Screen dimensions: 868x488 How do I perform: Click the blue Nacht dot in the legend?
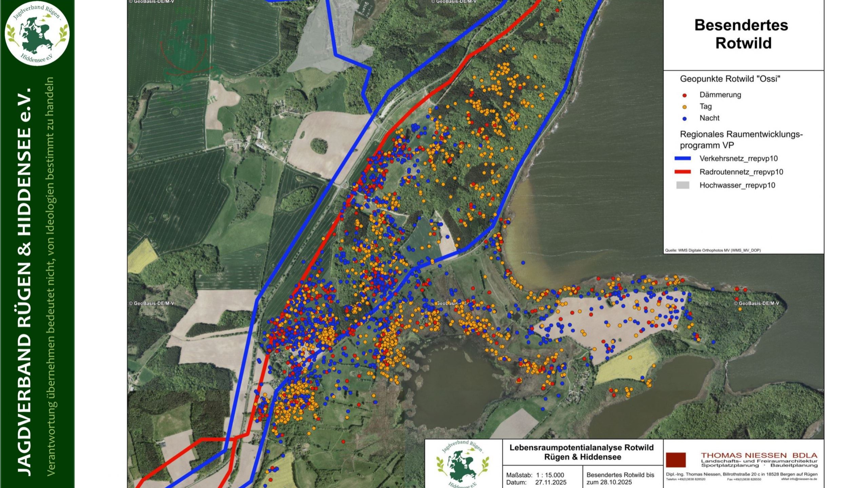click(x=684, y=119)
